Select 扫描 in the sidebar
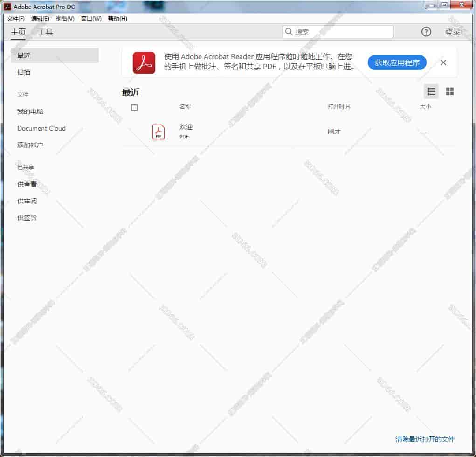 [x=24, y=72]
